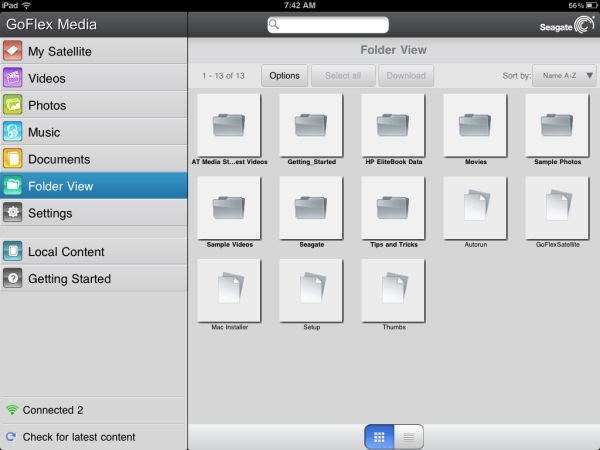Open the Seagate folder thumbnail
The image size is (600, 450).
[x=311, y=208]
